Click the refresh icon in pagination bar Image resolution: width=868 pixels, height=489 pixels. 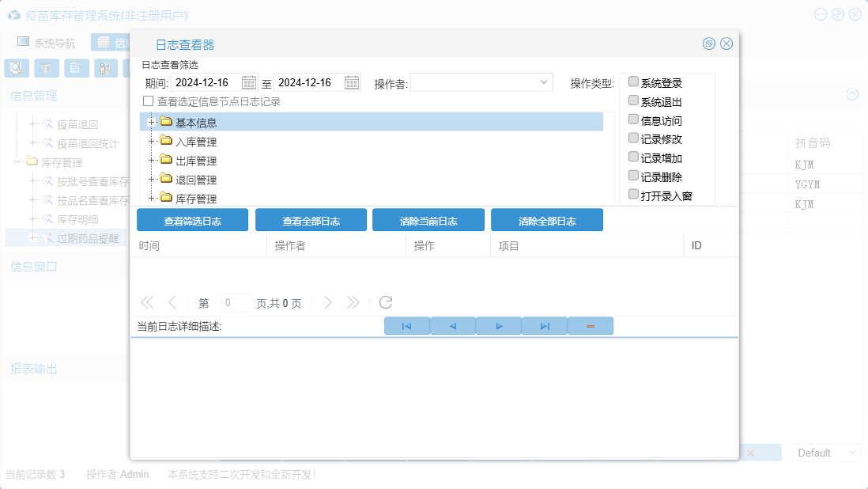tap(386, 302)
